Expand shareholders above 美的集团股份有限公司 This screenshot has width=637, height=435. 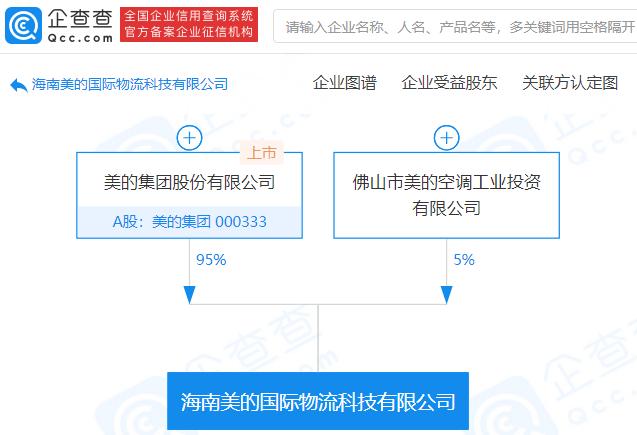pyautogui.click(x=189, y=138)
